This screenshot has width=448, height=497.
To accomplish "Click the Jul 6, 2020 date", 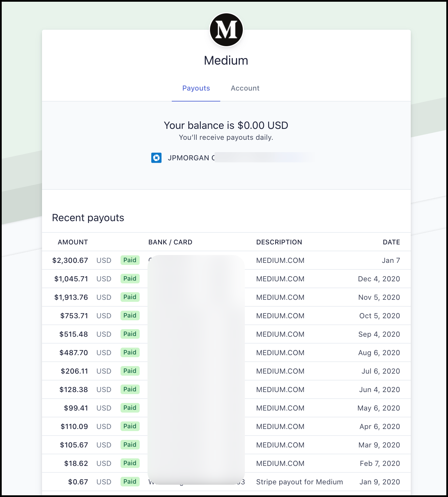I will tap(381, 371).
